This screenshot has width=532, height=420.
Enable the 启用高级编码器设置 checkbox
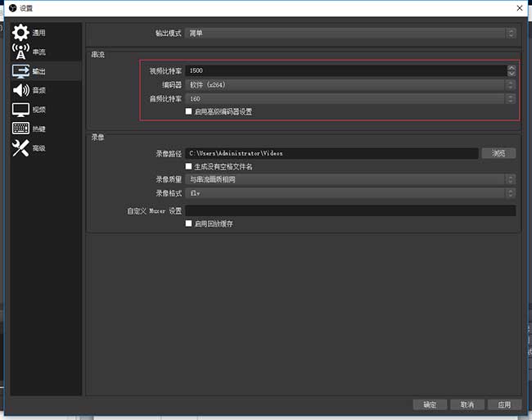pyautogui.click(x=189, y=111)
